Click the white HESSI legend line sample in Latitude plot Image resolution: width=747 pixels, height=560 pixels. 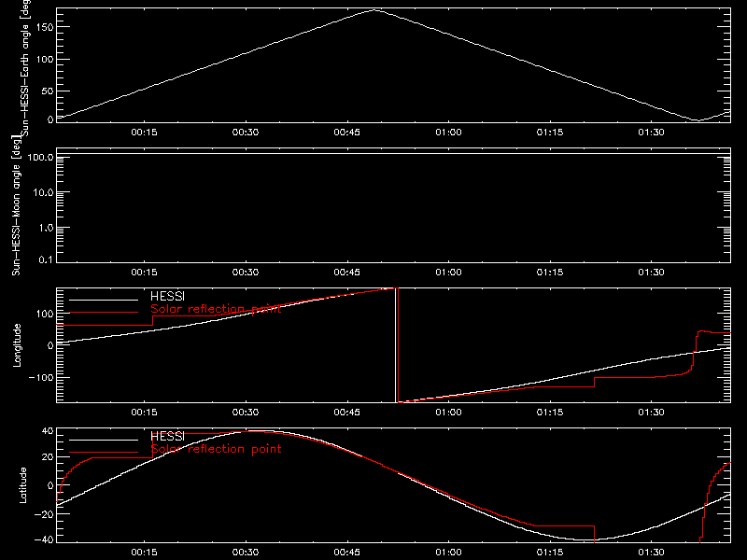pyautogui.click(x=104, y=440)
